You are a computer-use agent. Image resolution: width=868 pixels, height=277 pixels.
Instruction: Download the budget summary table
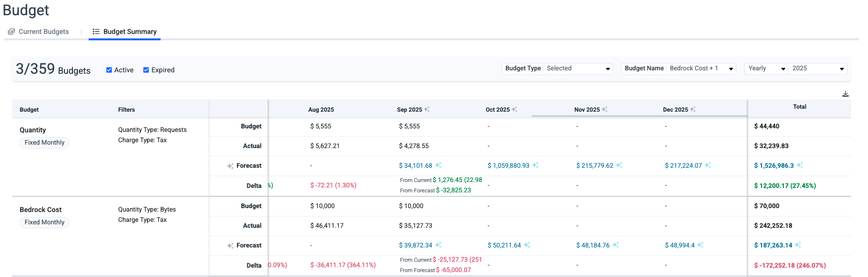[x=845, y=94]
